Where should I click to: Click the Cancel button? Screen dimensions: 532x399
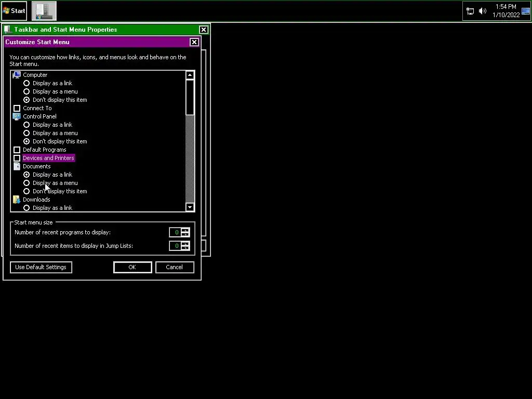[175, 267]
